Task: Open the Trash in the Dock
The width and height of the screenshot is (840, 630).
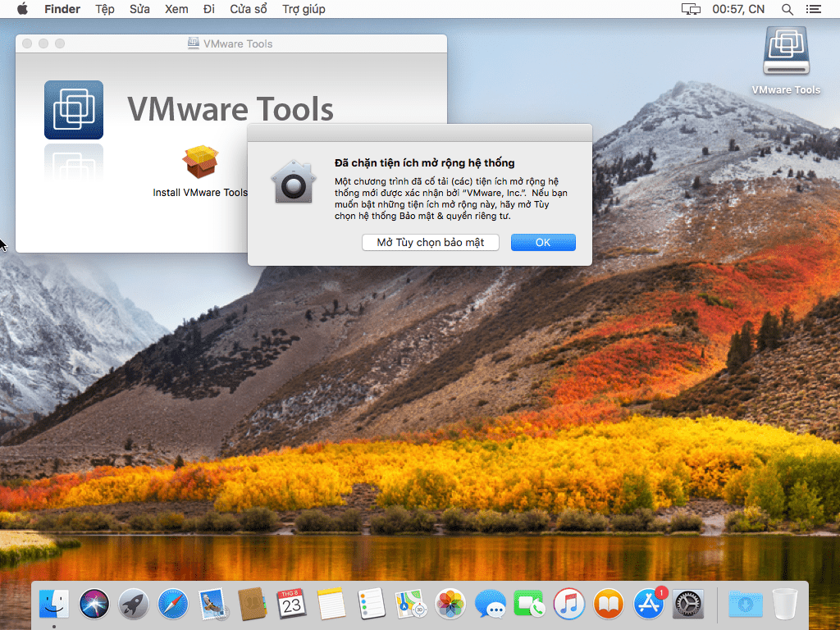Action: click(x=785, y=604)
